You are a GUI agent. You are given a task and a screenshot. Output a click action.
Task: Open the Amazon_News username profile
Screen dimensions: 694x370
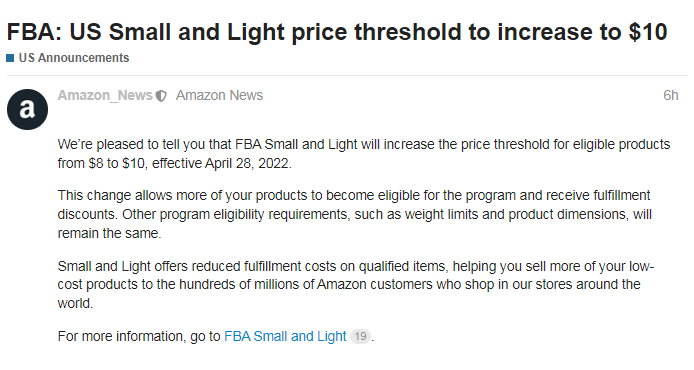pyautogui.click(x=105, y=95)
